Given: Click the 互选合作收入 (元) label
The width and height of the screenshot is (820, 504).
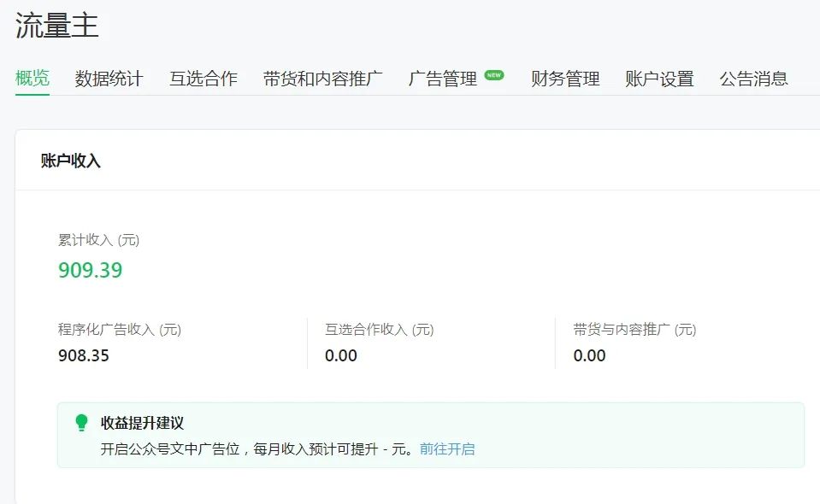Looking at the screenshot, I should [x=380, y=330].
